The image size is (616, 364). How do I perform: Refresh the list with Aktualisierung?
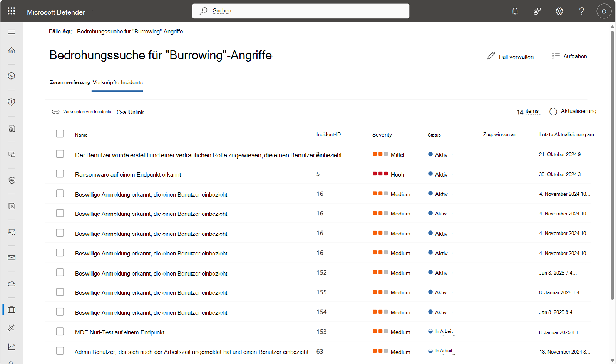click(x=573, y=112)
